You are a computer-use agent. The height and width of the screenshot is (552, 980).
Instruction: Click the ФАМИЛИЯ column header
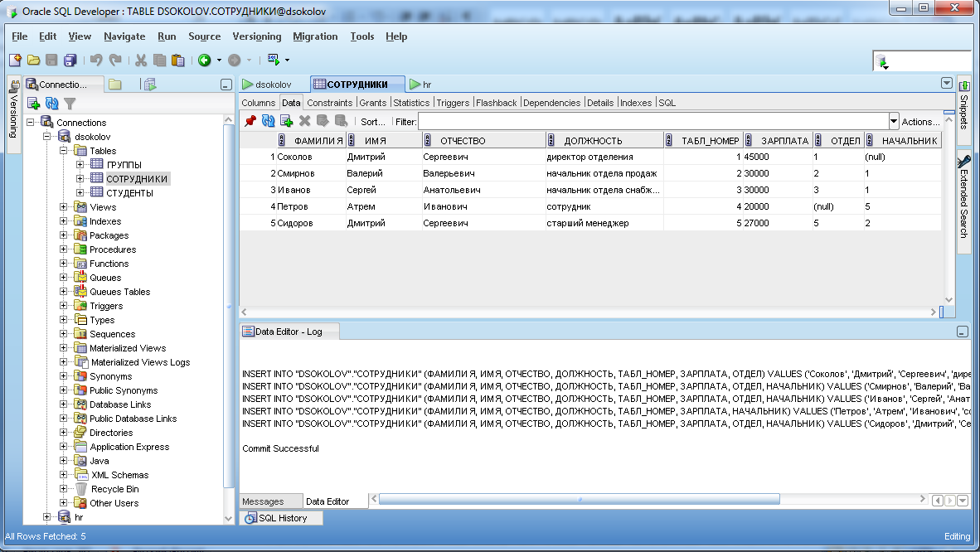[x=312, y=141]
